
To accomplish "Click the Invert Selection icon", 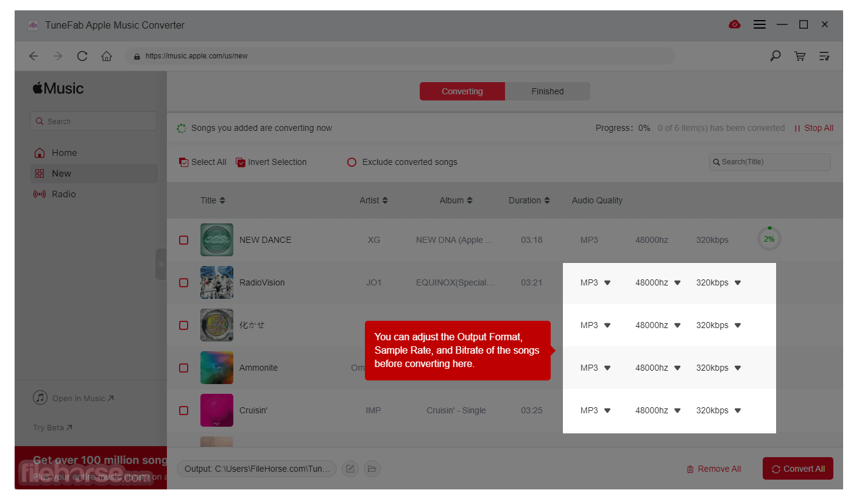I will [241, 163].
